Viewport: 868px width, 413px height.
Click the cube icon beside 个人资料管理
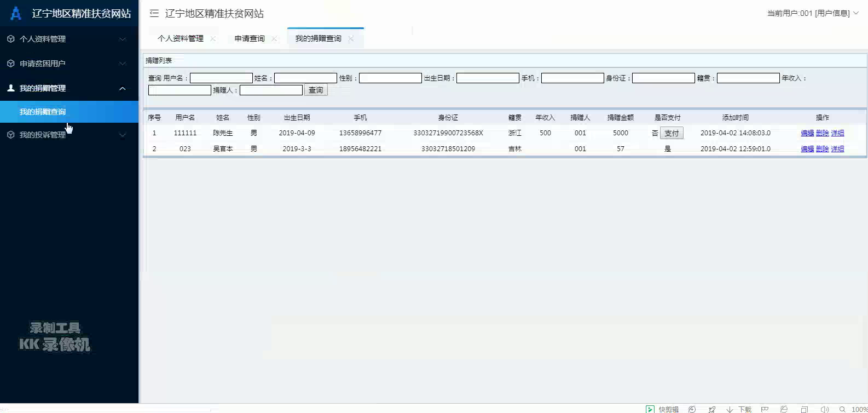click(x=10, y=39)
